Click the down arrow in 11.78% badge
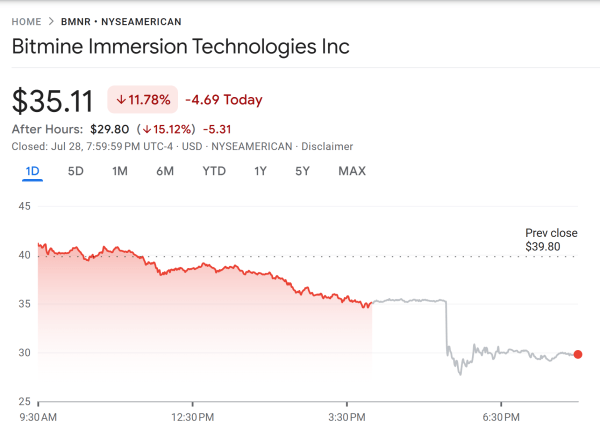Viewport: 600px width, 439px height. (122, 100)
